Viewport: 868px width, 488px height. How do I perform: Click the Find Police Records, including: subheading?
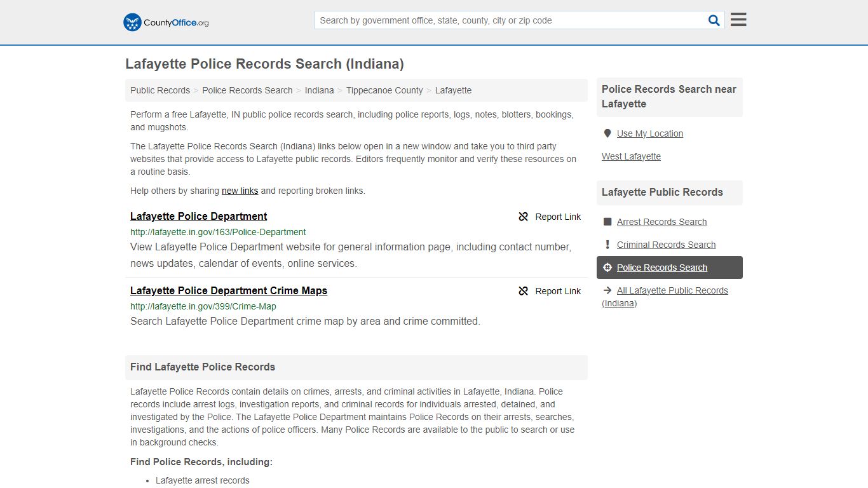pos(201,462)
